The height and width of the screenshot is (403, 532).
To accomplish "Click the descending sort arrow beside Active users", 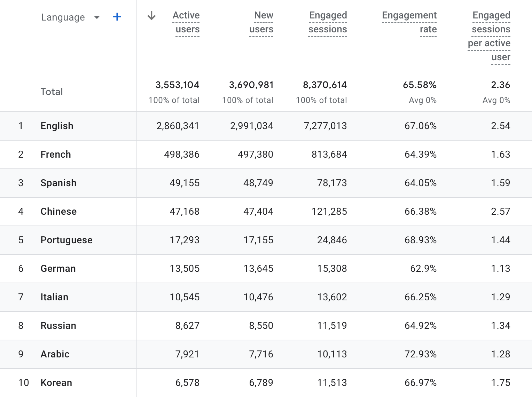I will pos(151,16).
